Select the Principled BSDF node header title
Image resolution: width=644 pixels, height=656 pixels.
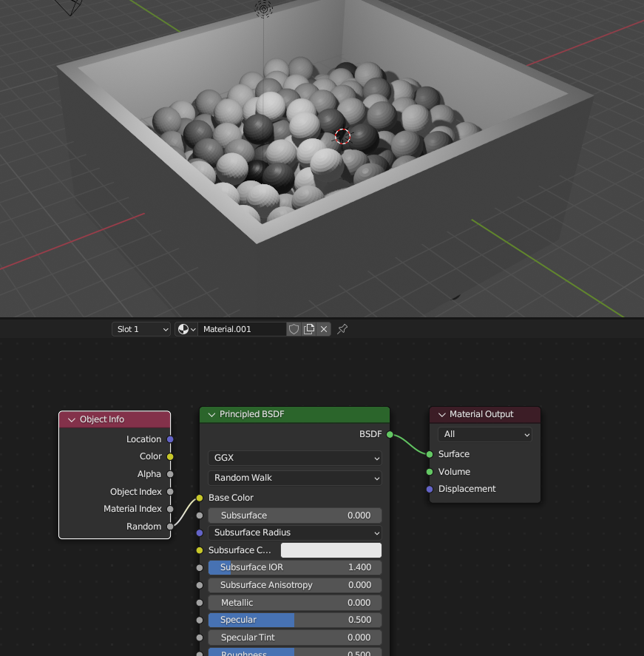coord(251,415)
